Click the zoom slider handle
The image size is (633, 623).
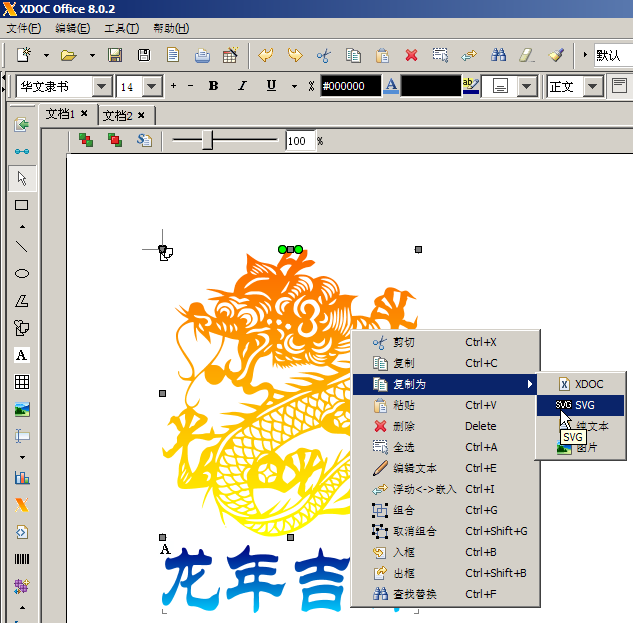pos(208,140)
